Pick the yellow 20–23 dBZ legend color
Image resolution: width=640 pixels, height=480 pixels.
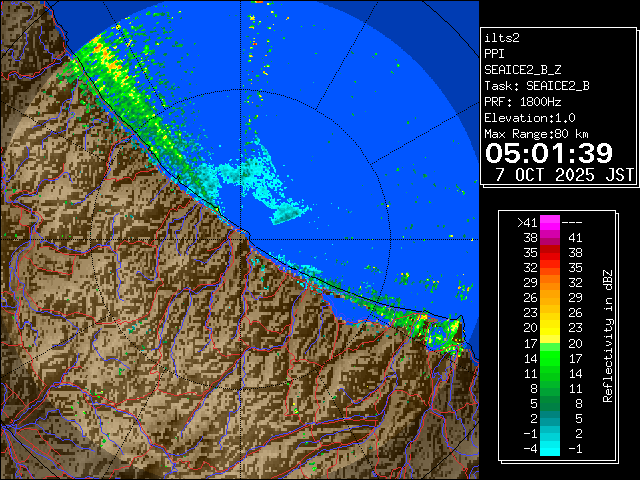coord(550,326)
